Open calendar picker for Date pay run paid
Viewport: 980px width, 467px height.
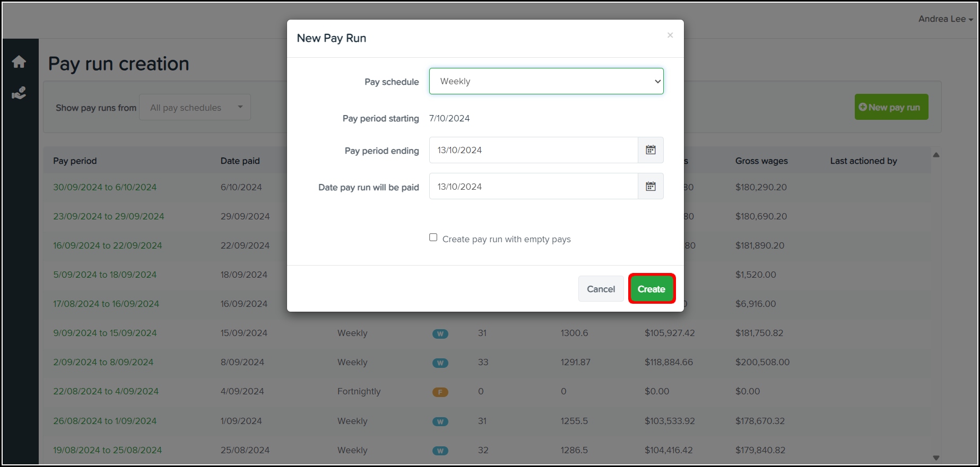(x=651, y=187)
